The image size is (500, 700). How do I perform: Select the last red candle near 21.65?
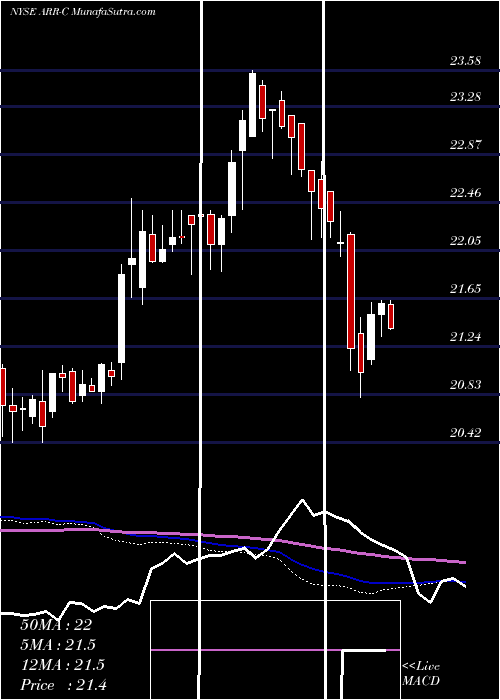(x=391, y=316)
